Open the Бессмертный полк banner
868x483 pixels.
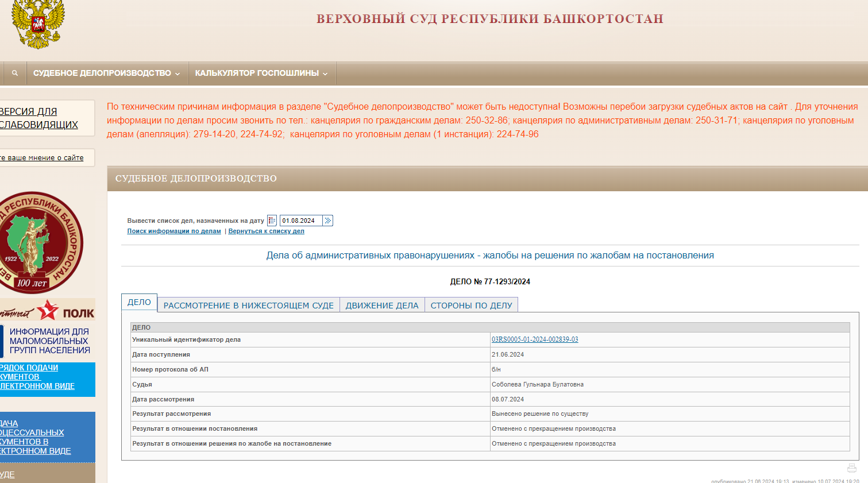coord(47,311)
